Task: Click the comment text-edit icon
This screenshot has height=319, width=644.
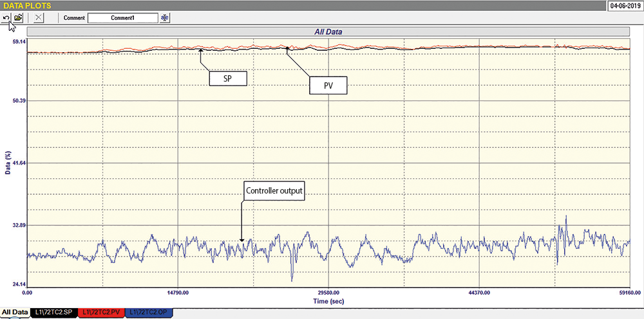Action: pyautogui.click(x=165, y=18)
